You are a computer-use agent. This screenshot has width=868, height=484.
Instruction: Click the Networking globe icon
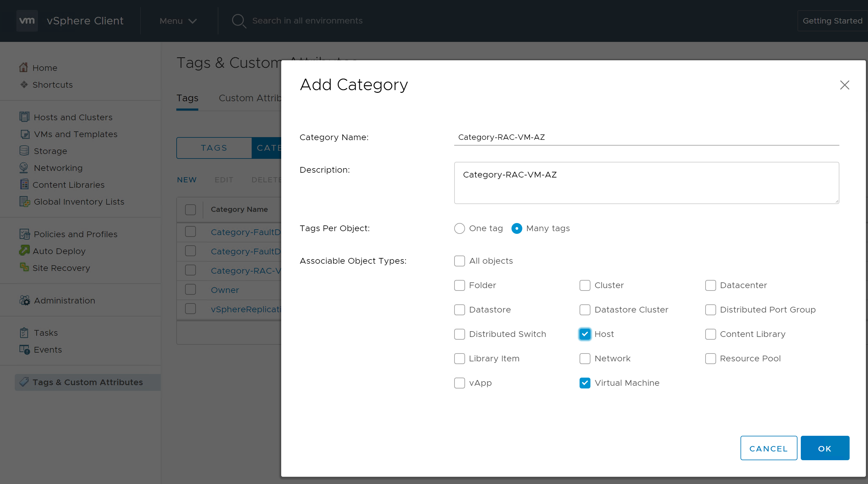(x=24, y=168)
